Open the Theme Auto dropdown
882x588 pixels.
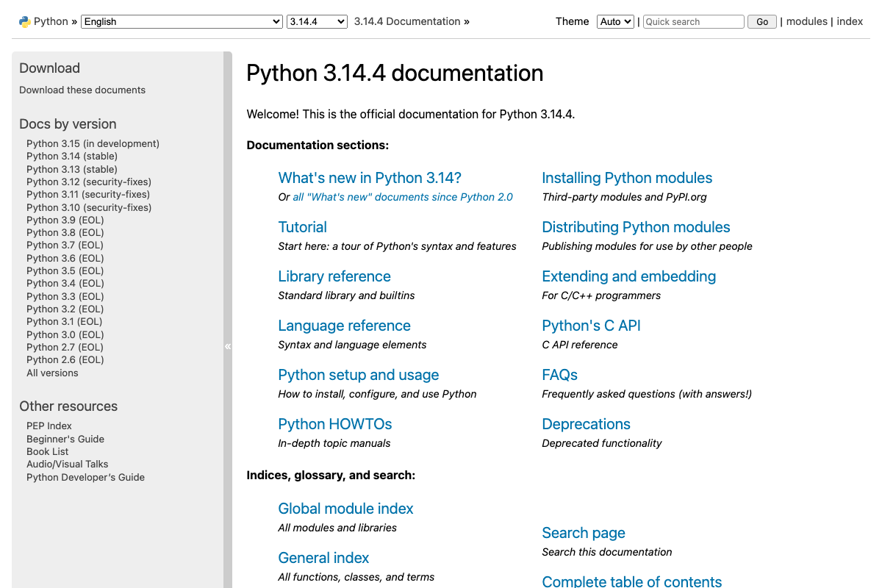click(615, 21)
